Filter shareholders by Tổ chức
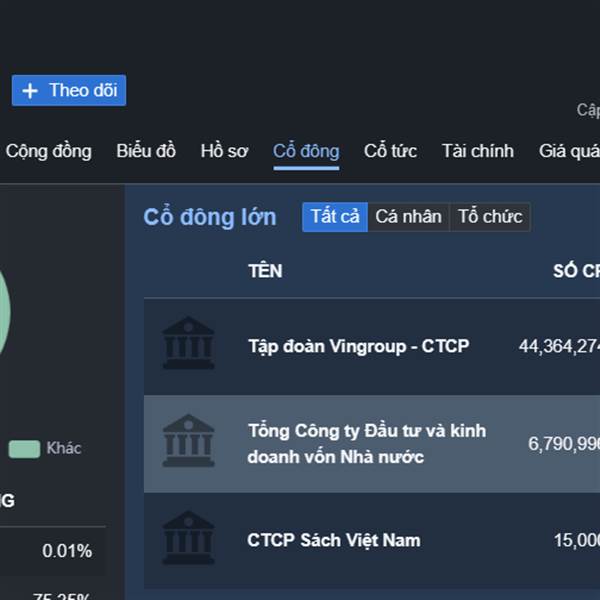 pos(490,217)
